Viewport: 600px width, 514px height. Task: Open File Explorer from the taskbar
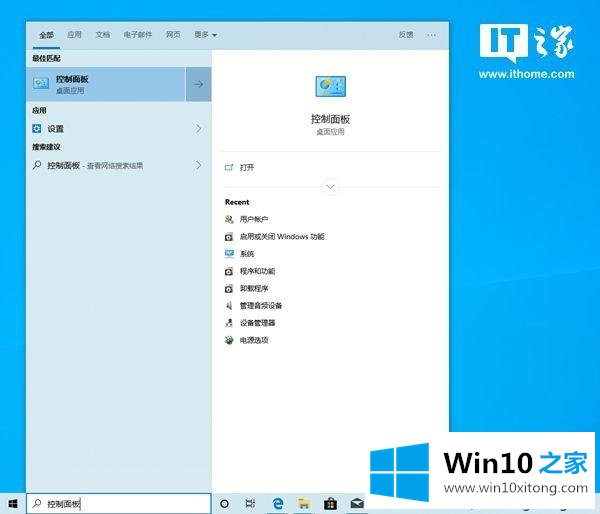coord(304,504)
